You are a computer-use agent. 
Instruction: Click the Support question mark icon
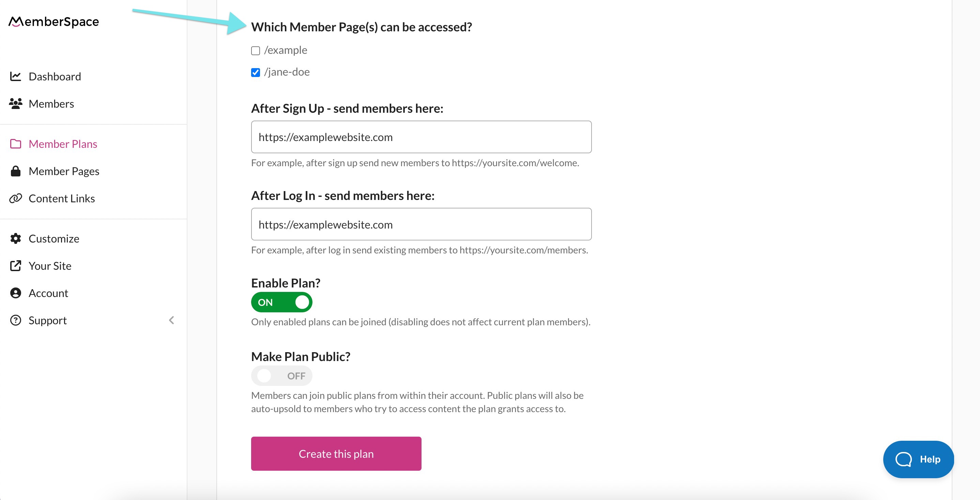16,320
